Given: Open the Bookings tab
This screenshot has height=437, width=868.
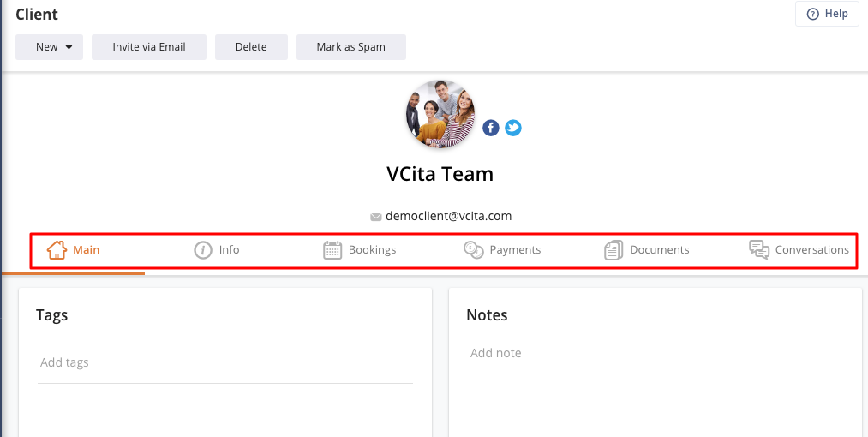Looking at the screenshot, I should click(x=359, y=250).
